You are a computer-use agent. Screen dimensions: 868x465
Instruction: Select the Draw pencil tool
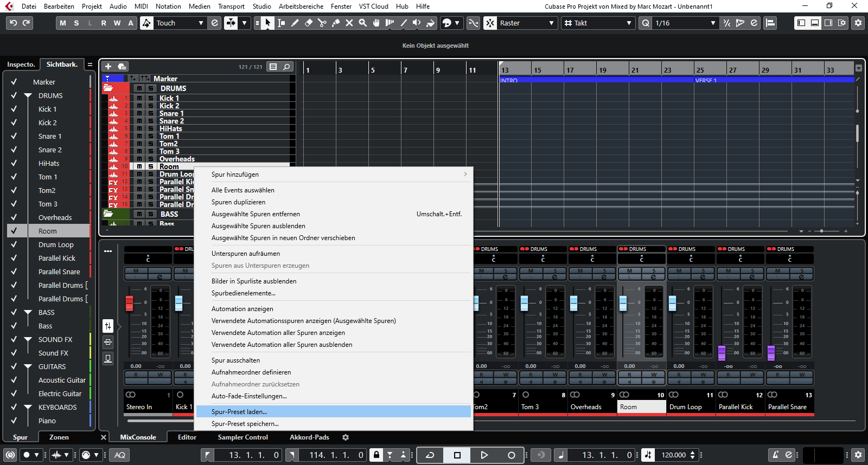point(295,23)
